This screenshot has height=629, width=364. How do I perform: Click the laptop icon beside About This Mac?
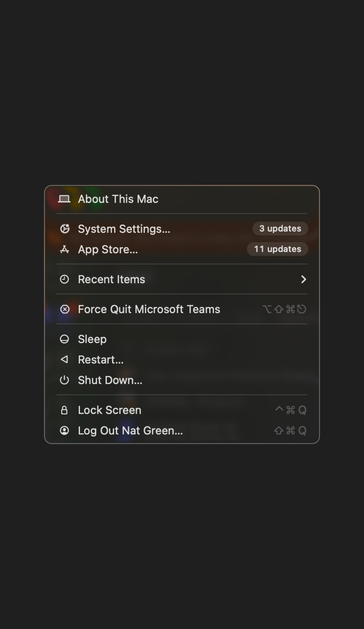(64, 199)
